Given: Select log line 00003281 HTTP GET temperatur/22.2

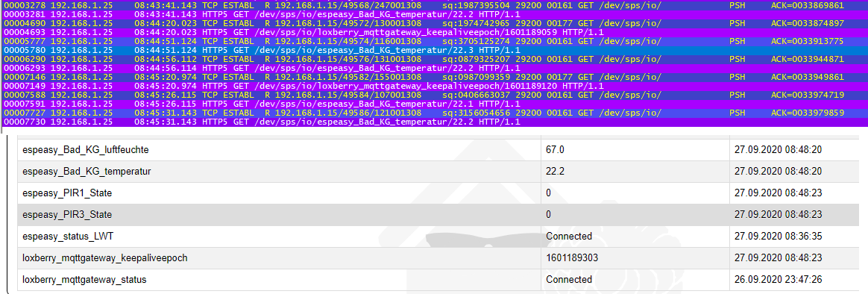Looking at the screenshot, I should (434, 14).
